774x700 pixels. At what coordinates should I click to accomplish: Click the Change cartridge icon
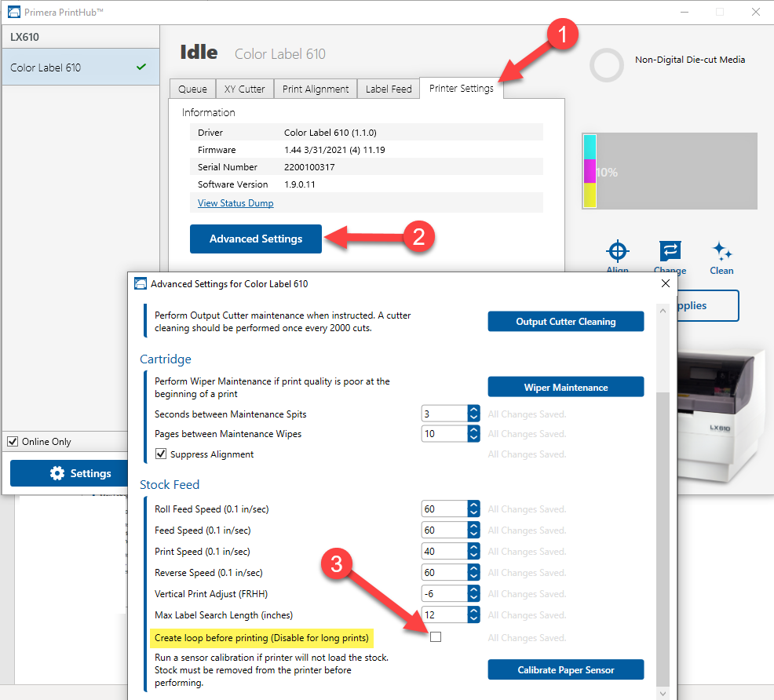point(670,250)
